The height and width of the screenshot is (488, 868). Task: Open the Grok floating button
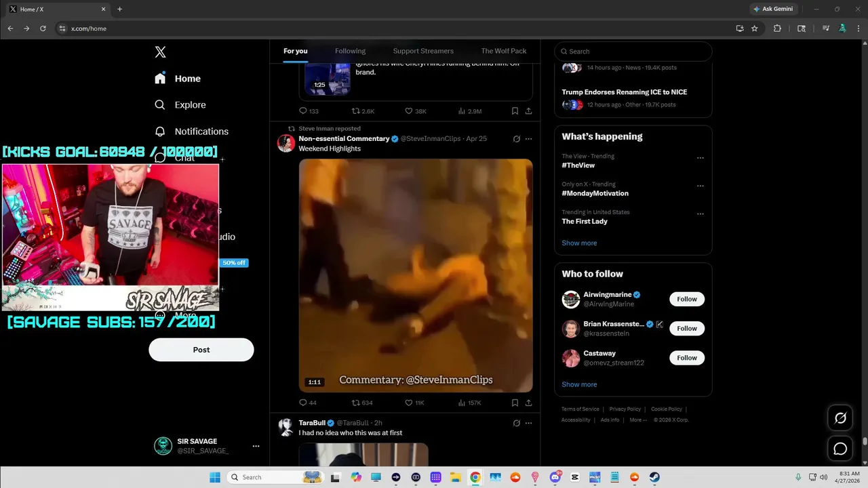pyautogui.click(x=840, y=418)
